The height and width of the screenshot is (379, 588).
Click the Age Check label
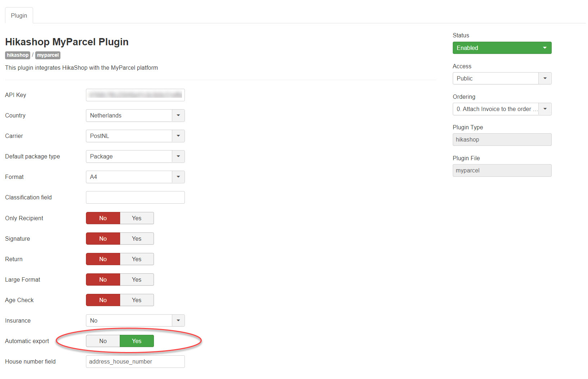(x=19, y=300)
